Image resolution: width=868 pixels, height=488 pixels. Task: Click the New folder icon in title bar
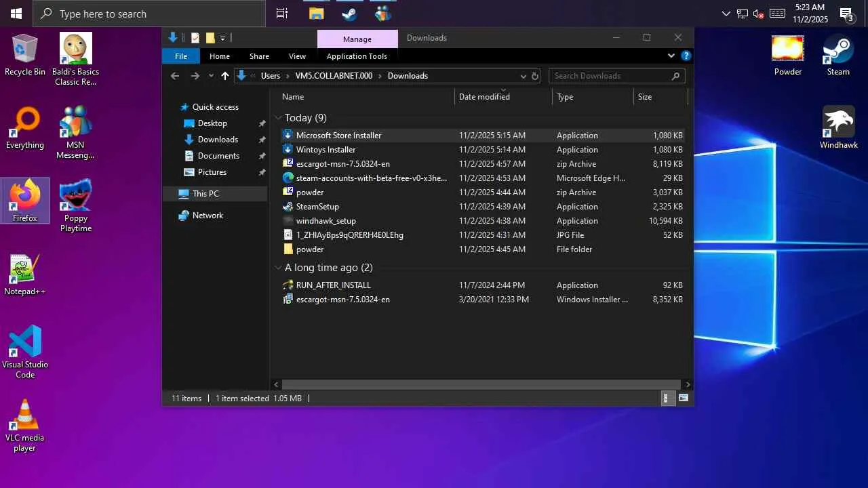click(x=210, y=38)
